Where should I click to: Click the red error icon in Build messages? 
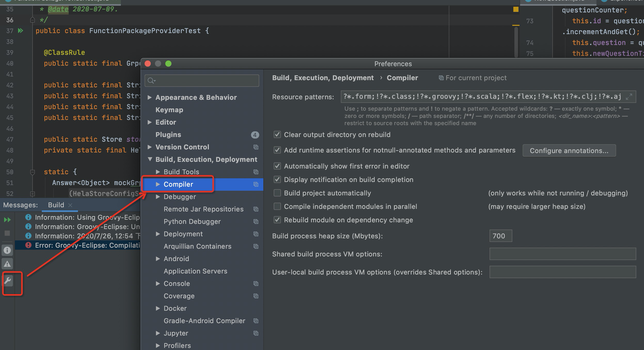[28, 245]
